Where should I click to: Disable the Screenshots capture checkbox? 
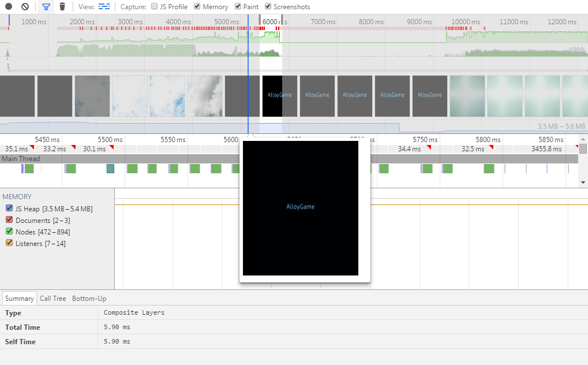[x=268, y=7]
